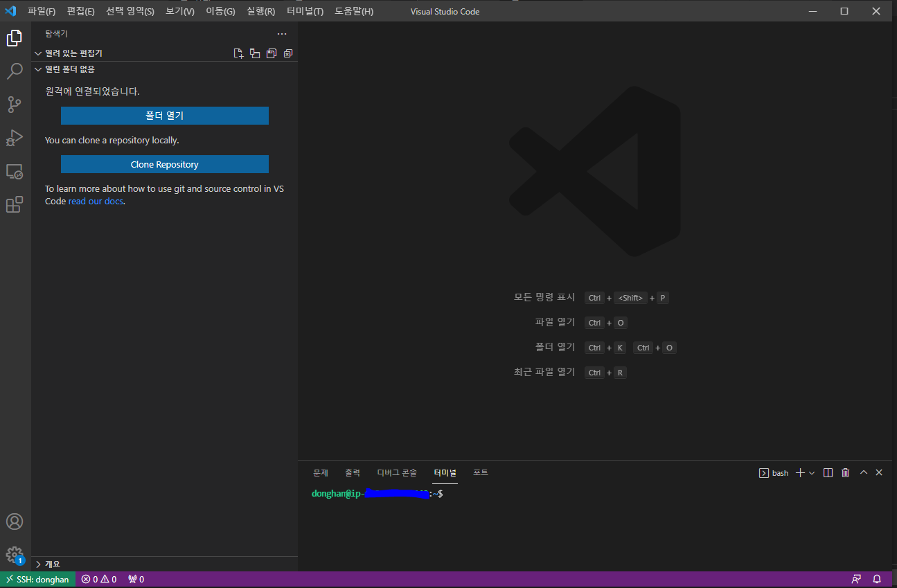Open the Manage gear icon
The height and width of the screenshot is (588, 897).
[15, 555]
